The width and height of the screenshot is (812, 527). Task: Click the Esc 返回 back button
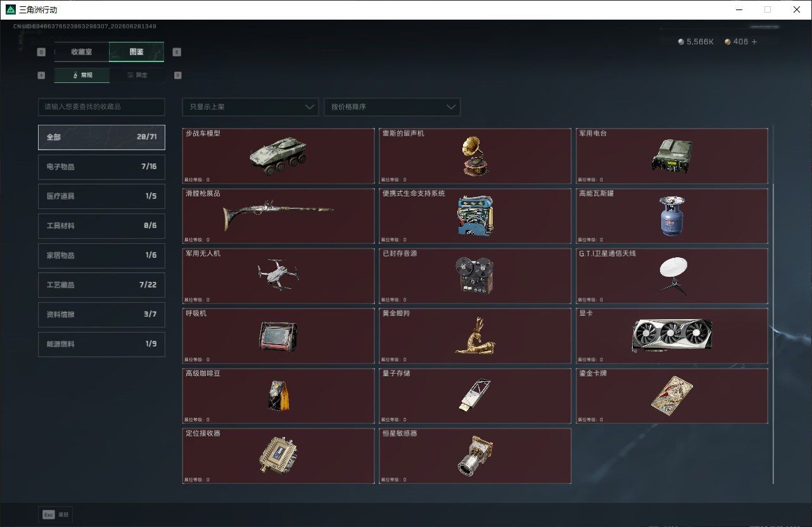point(56,515)
